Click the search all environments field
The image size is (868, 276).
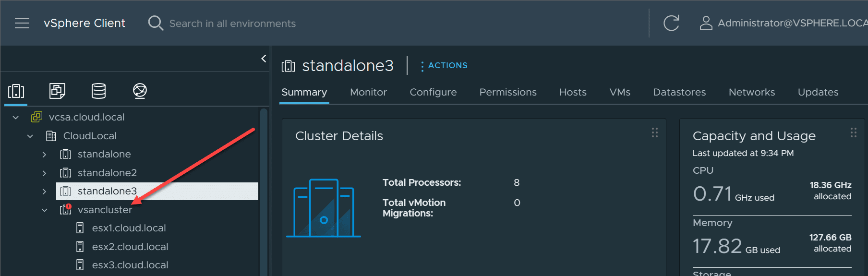point(232,24)
